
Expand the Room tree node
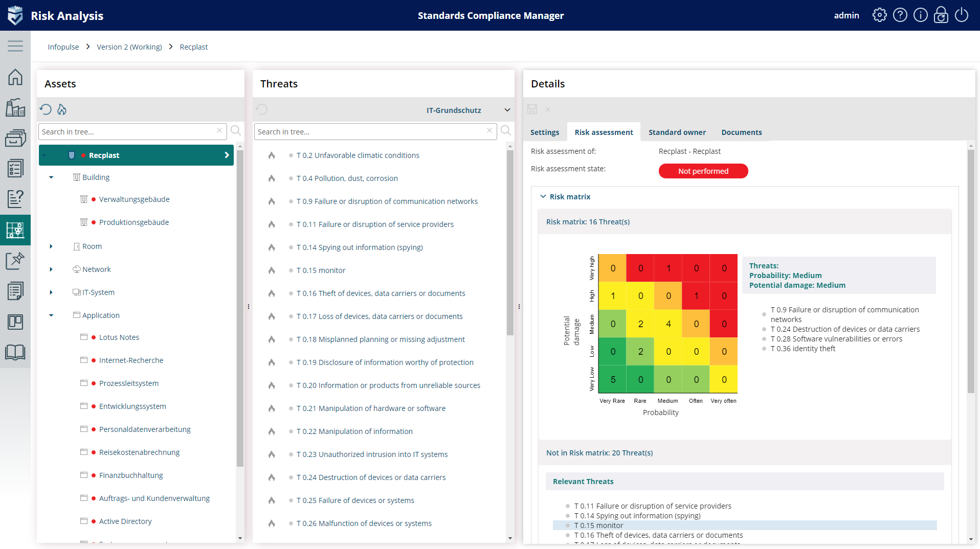click(51, 246)
